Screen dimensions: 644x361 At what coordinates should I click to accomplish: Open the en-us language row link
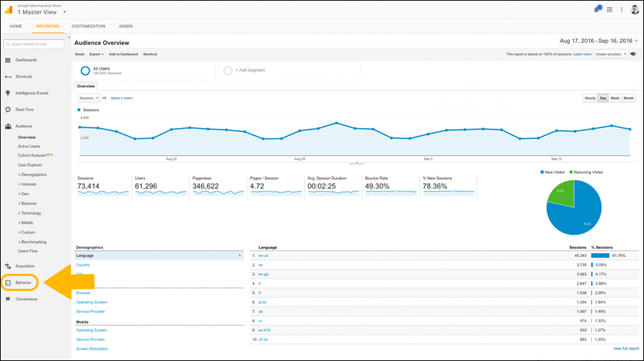263,256
